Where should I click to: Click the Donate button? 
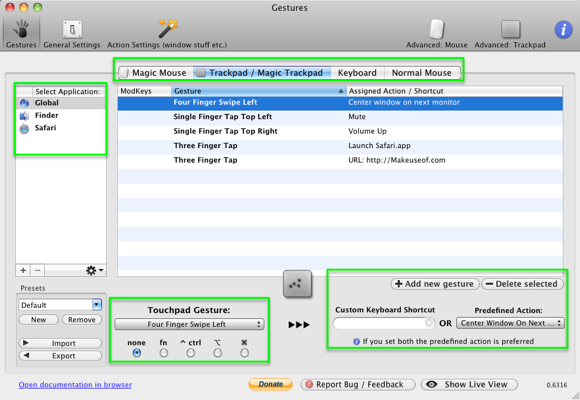point(270,384)
